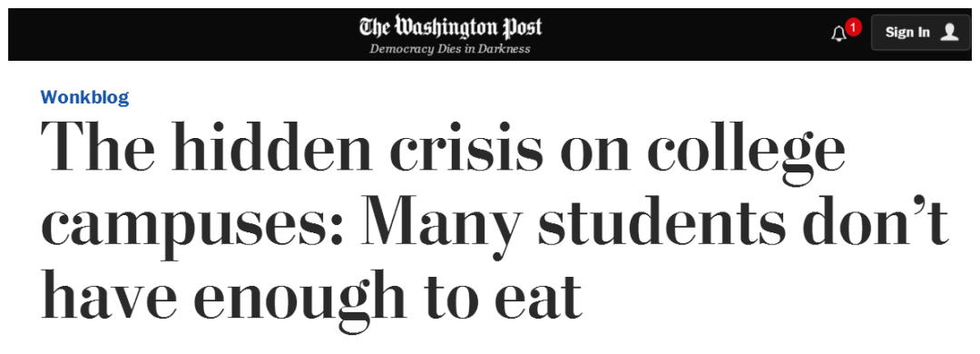Click the "Democracy Dies in Darkness" tagline

tap(450, 49)
